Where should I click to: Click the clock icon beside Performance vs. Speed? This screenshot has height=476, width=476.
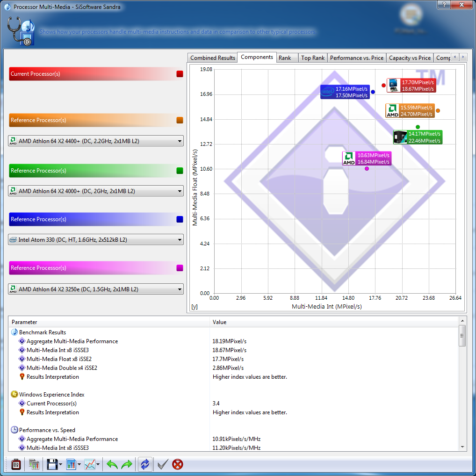14,430
